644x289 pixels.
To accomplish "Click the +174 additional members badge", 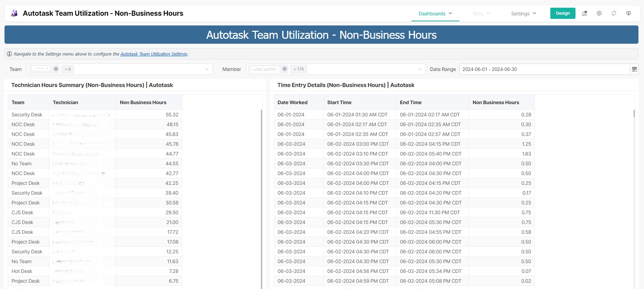I will [299, 69].
